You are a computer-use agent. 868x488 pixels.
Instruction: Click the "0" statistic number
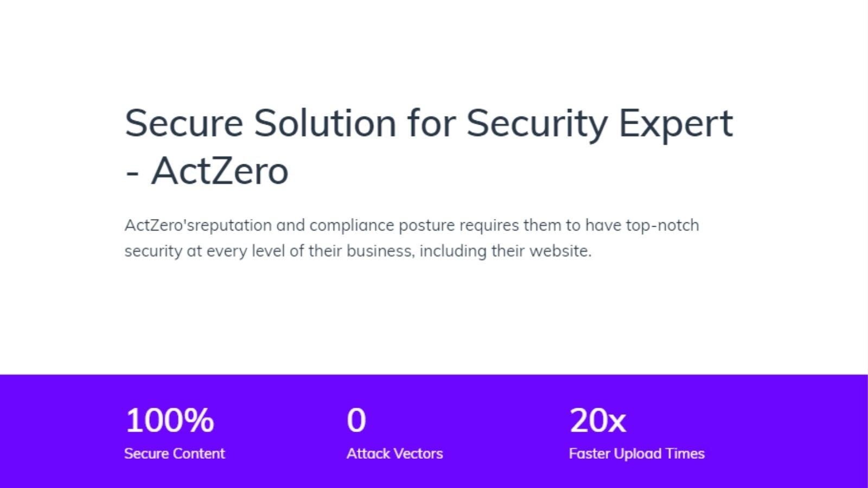point(356,420)
